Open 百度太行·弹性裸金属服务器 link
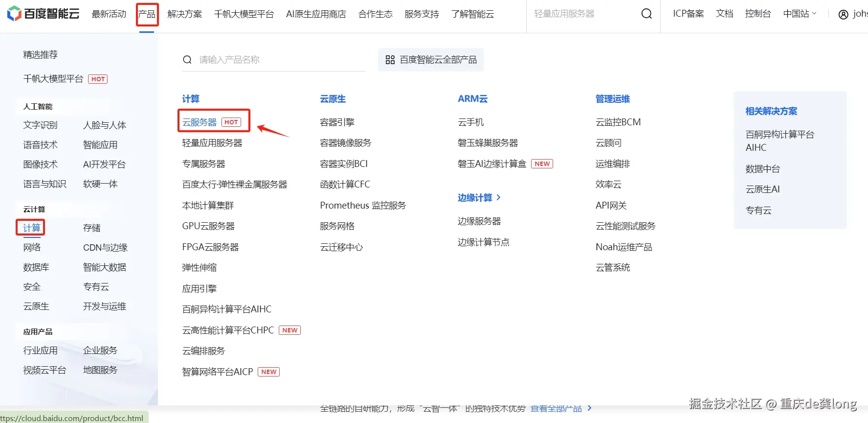The width and height of the screenshot is (868, 423). click(x=235, y=185)
